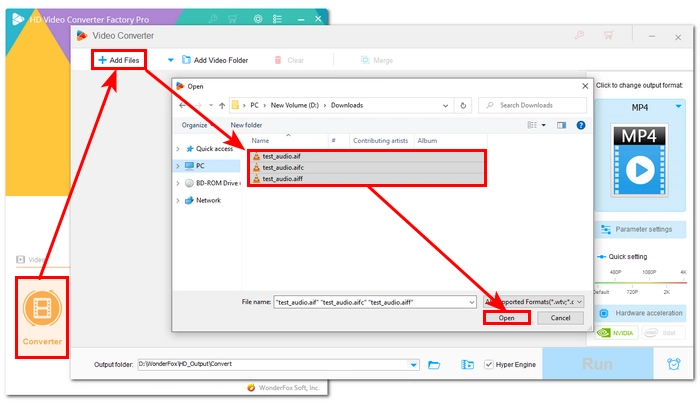Open Parameter settings

(x=640, y=230)
